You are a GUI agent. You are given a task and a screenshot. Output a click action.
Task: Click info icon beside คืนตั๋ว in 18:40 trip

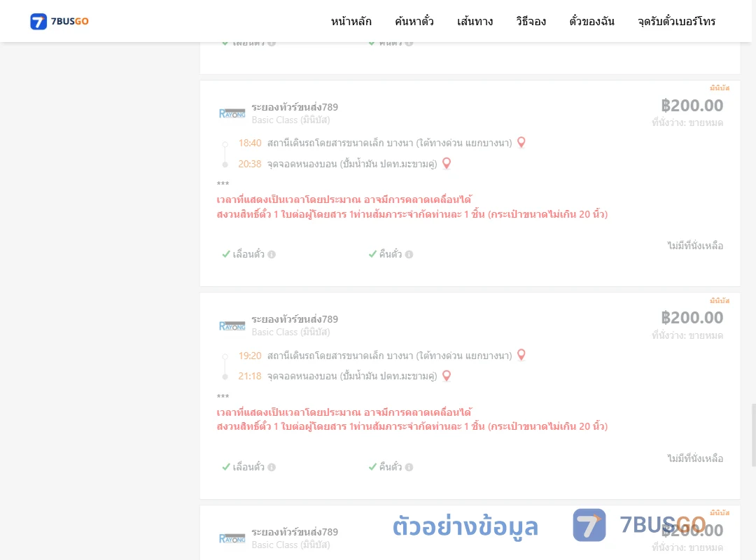point(409,254)
